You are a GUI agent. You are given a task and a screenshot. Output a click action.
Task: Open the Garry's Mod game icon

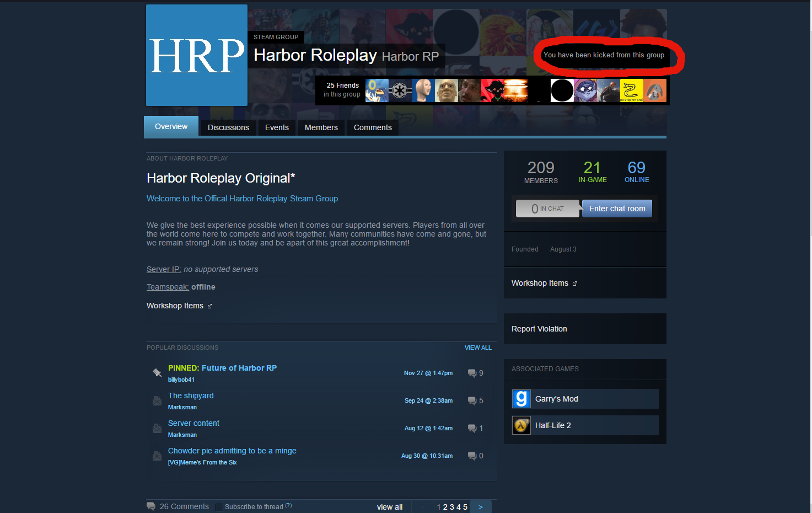click(x=521, y=399)
